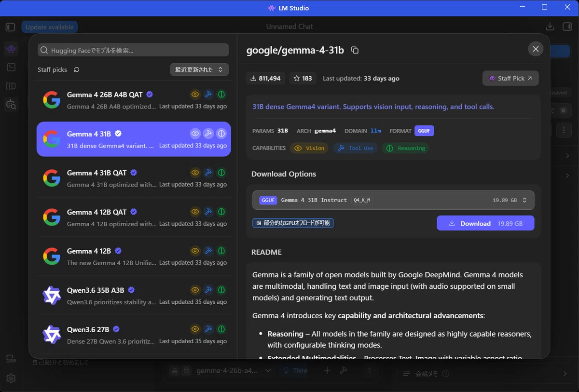Viewport: 579px width, 392px height.
Task: Click vision eye icon on Gemma 4 26B A4B QAT
Action: click(x=195, y=95)
